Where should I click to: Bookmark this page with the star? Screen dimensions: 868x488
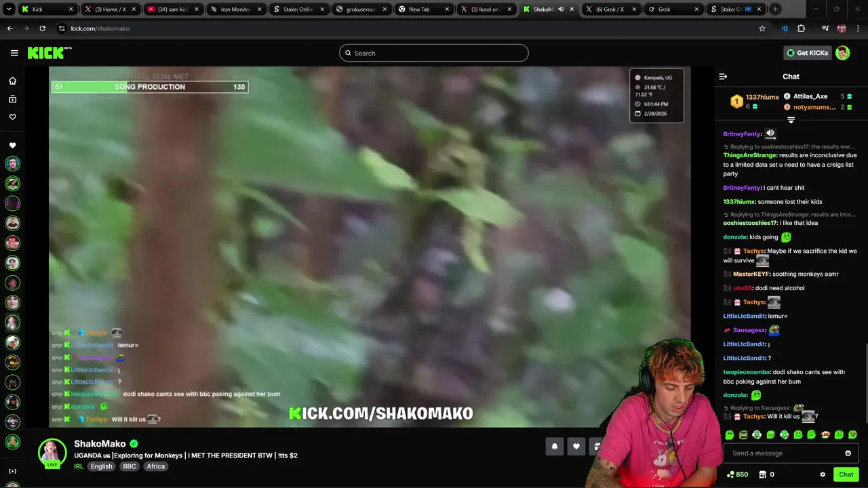(762, 28)
